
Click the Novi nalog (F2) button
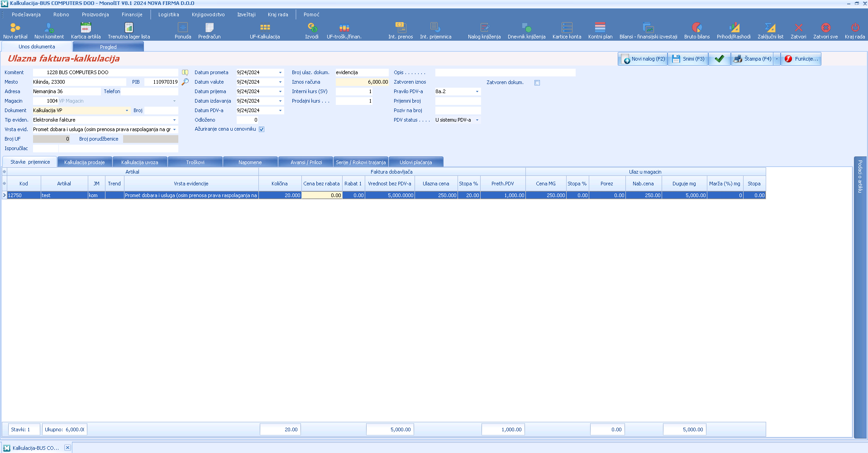click(x=643, y=59)
